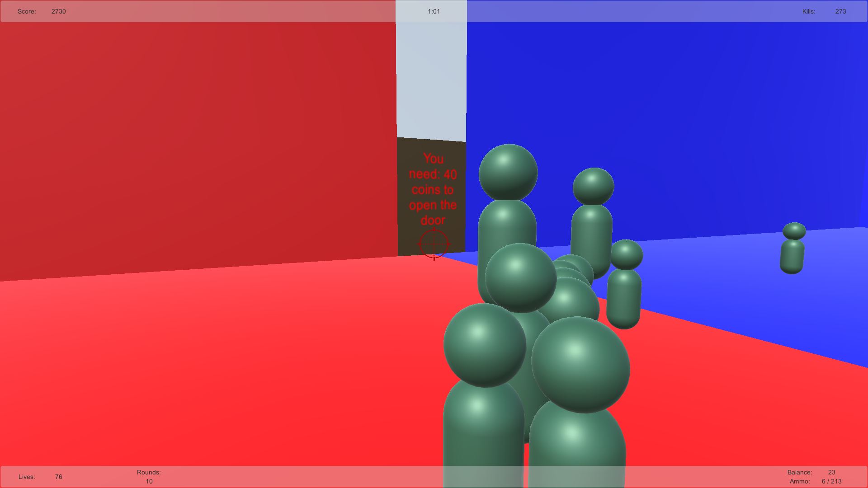Screen dimensions: 868x488
Task: Click the Score value 2730
Action: [x=58, y=11]
